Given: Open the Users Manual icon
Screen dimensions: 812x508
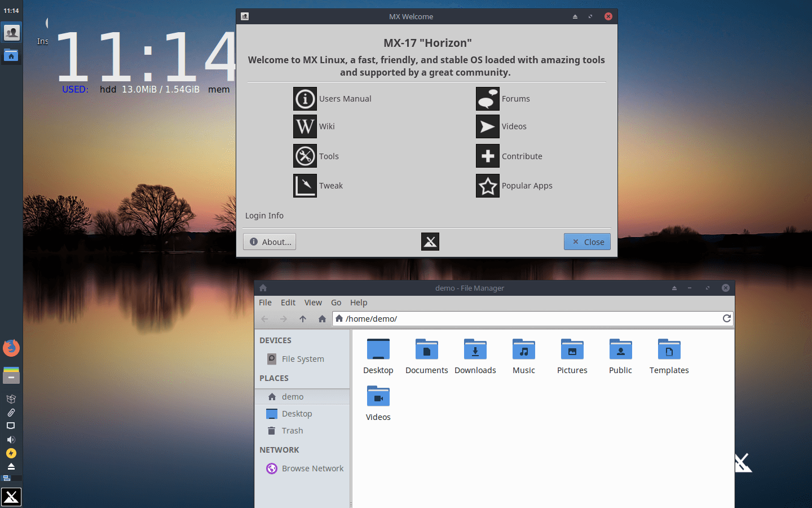Looking at the screenshot, I should pos(305,99).
